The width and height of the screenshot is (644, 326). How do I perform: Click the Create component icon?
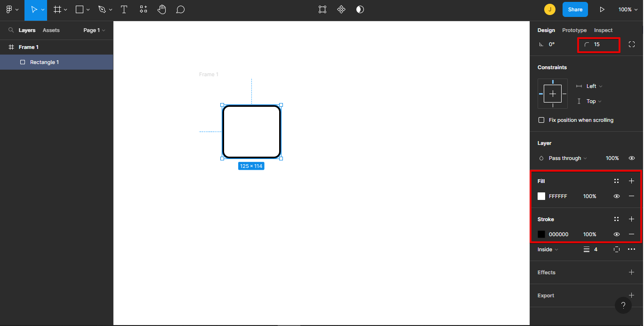(341, 9)
